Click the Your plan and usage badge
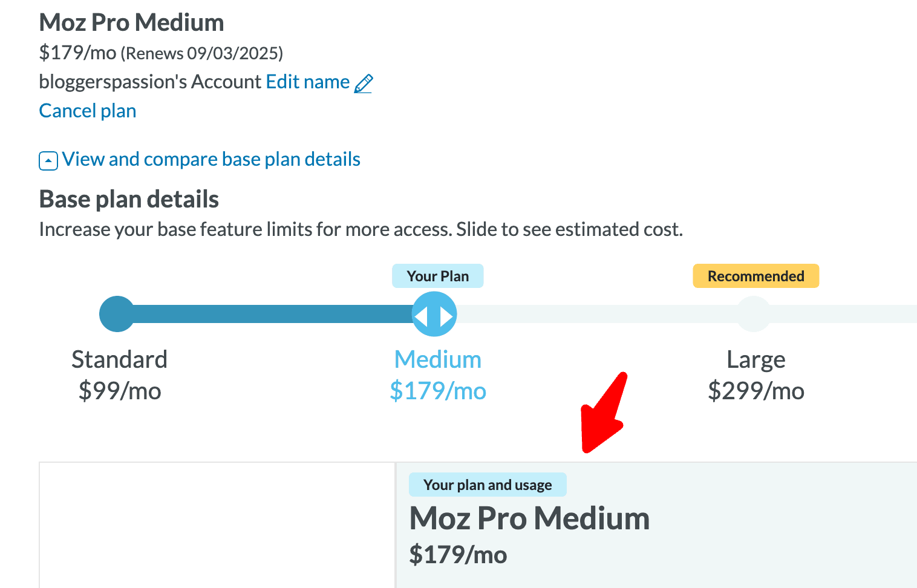Viewport: 917px width, 588px height. 488,485
